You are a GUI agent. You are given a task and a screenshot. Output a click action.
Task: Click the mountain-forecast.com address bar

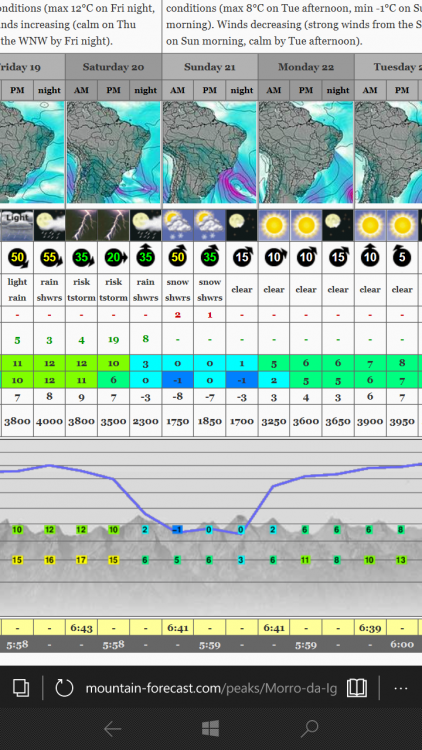click(211, 689)
